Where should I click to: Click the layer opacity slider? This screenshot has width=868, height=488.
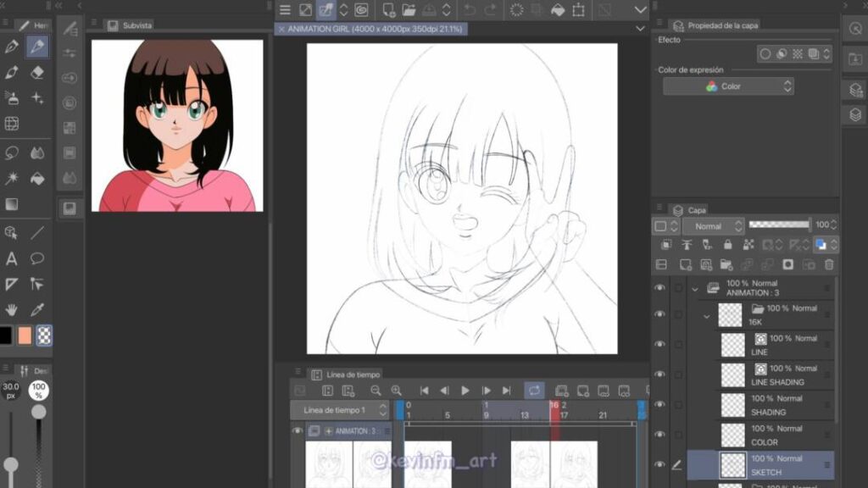tap(780, 224)
